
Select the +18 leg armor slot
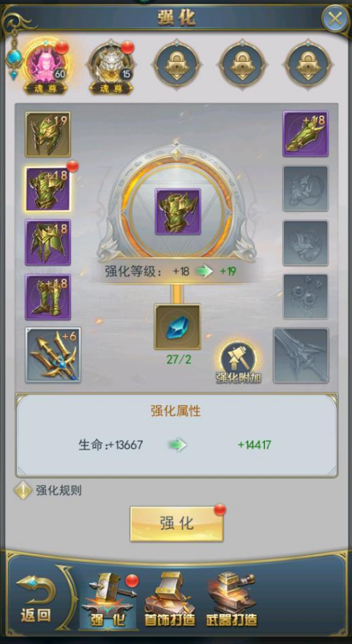tap(48, 242)
